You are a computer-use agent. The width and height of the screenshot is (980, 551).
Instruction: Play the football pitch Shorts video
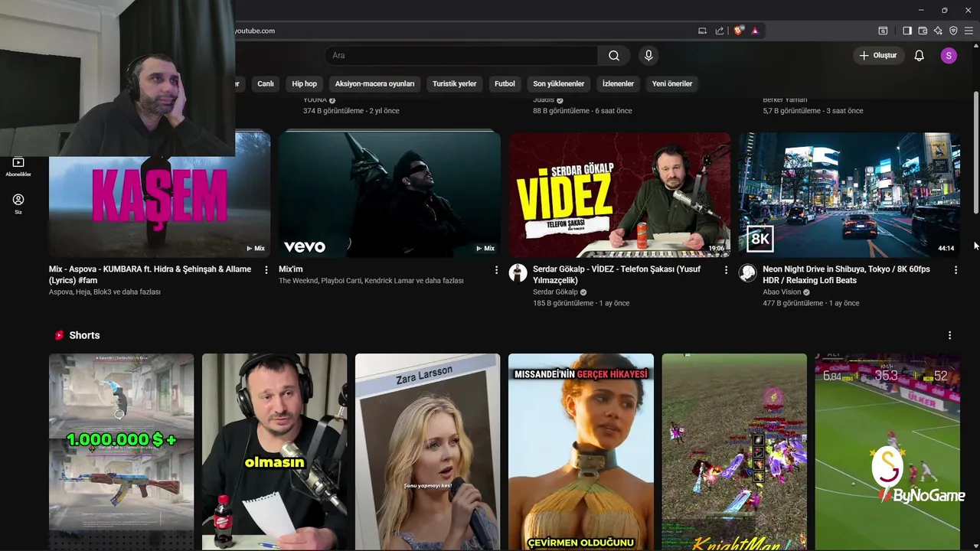point(887,452)
